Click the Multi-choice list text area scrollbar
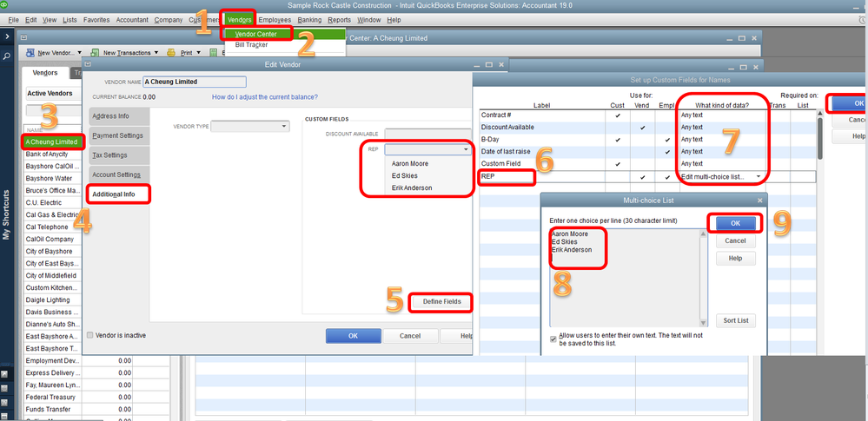868x421 pixels. point(704,279)
